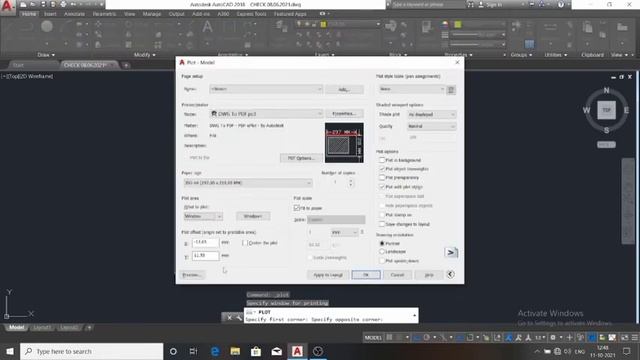Image resolution: width=640 pixels, height=360 pixels.
Task: Open the Quality dropdown
Action: coord(431,127)
